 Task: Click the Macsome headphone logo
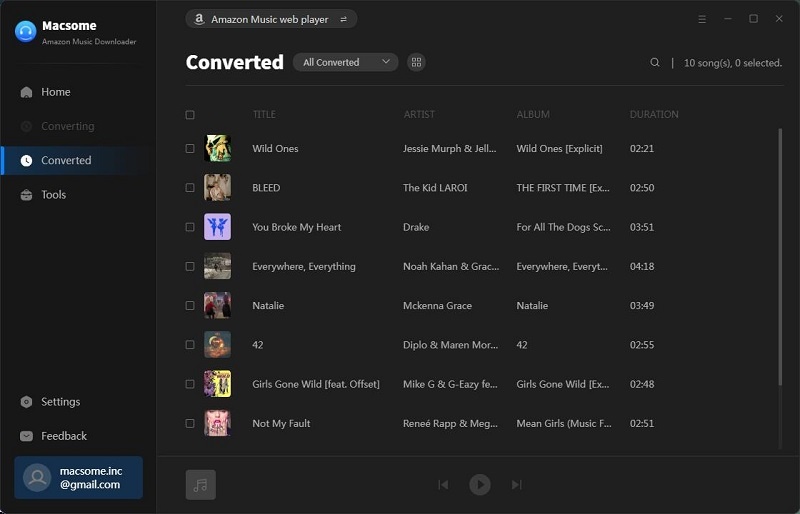tap(26, 32)
